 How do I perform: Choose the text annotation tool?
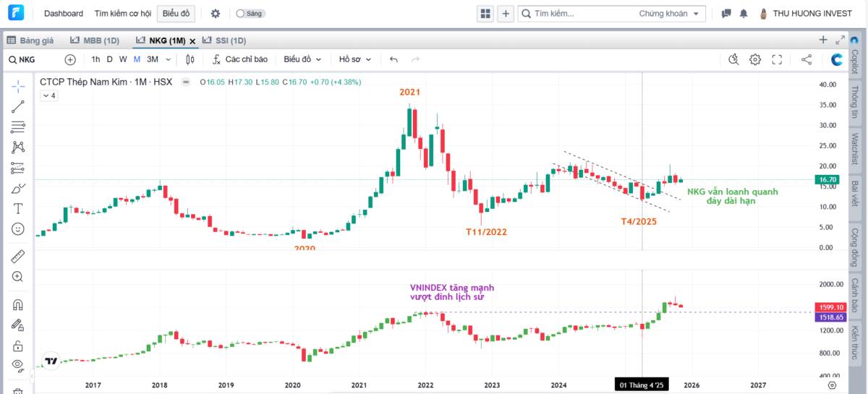point(18,208)
